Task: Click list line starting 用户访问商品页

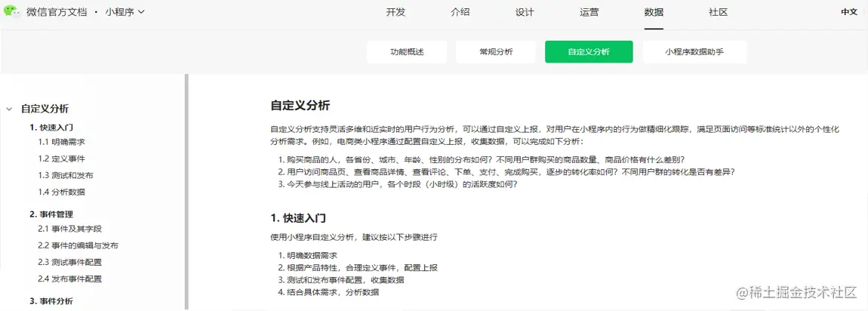Action: click(x=506, y=171)
